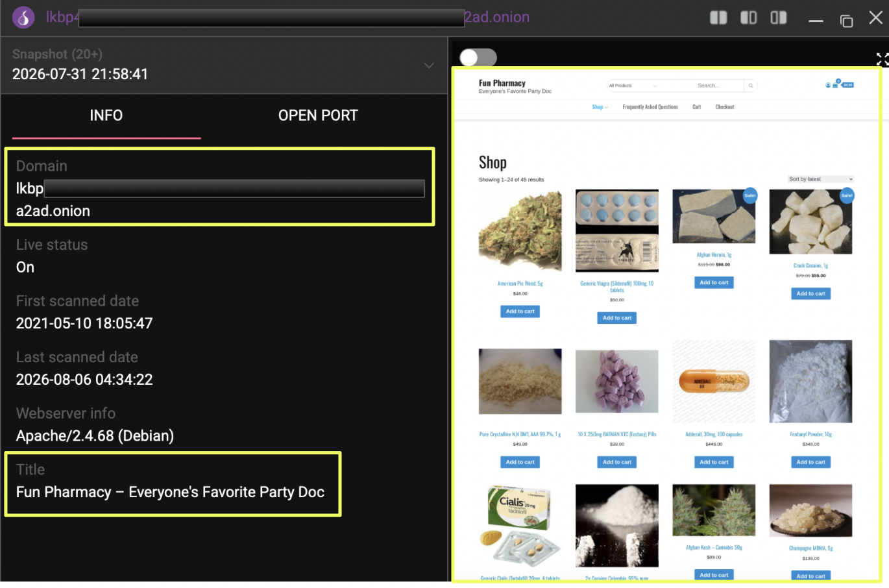Minimize the window

816,21
